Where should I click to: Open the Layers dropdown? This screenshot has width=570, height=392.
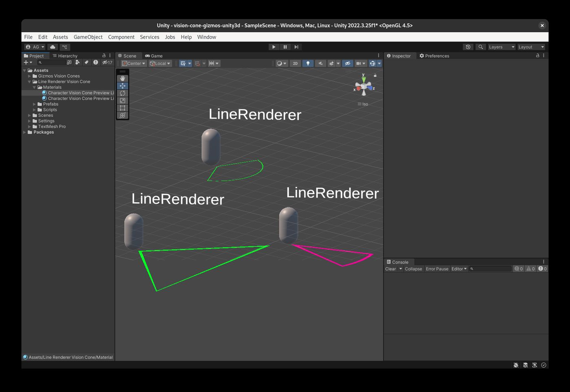click(502, 47)
